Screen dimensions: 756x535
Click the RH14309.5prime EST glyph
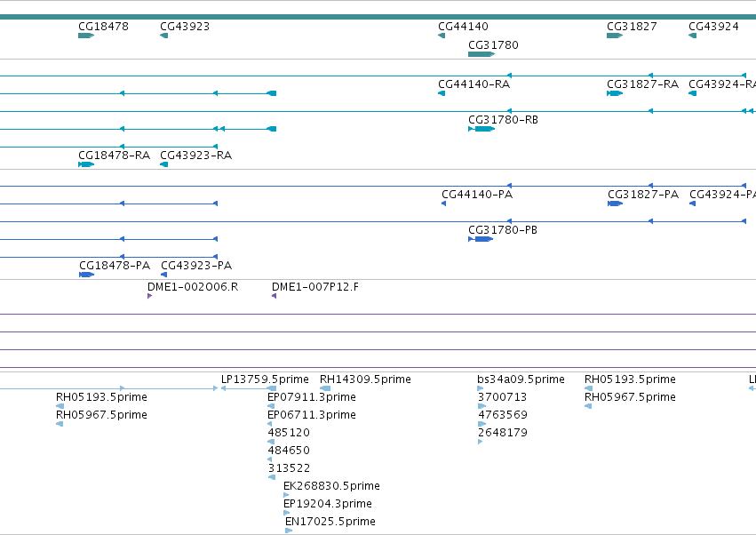(x=325, y=388)
